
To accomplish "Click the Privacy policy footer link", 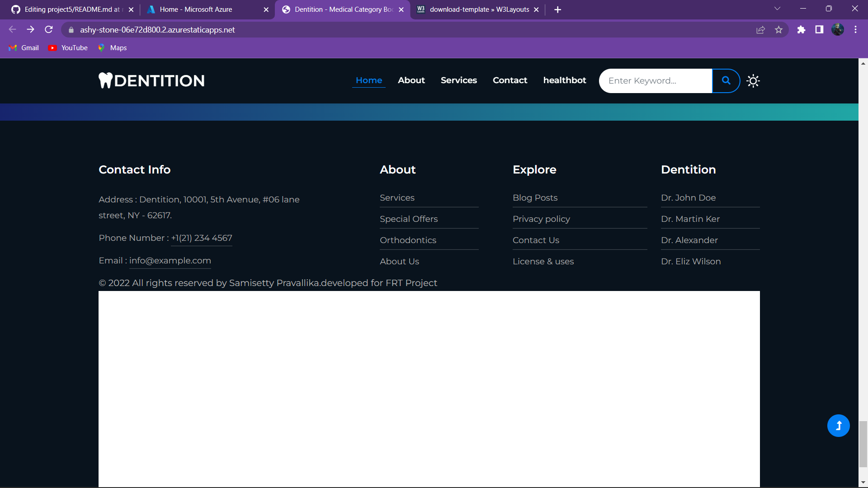I will click(541, 219).
